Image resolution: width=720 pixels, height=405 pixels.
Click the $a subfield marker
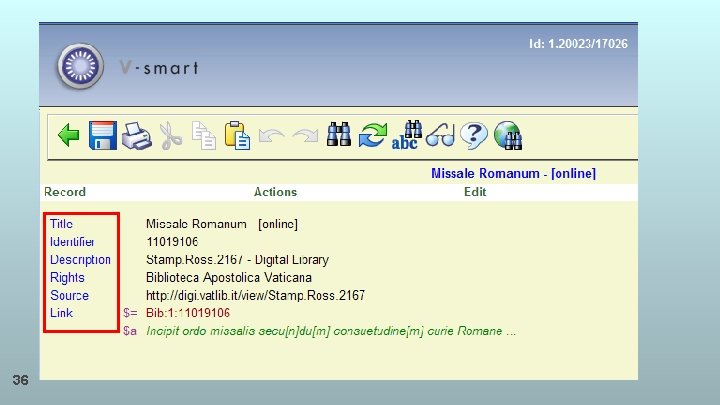tap(130, 331)
